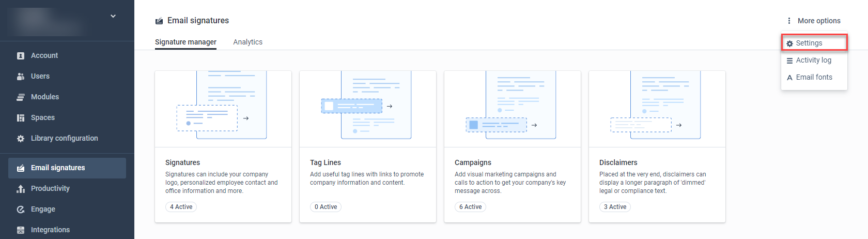Open Users via its people icon
The height and width of the screenshot is (239, 868).
click(x=21, y=77)
